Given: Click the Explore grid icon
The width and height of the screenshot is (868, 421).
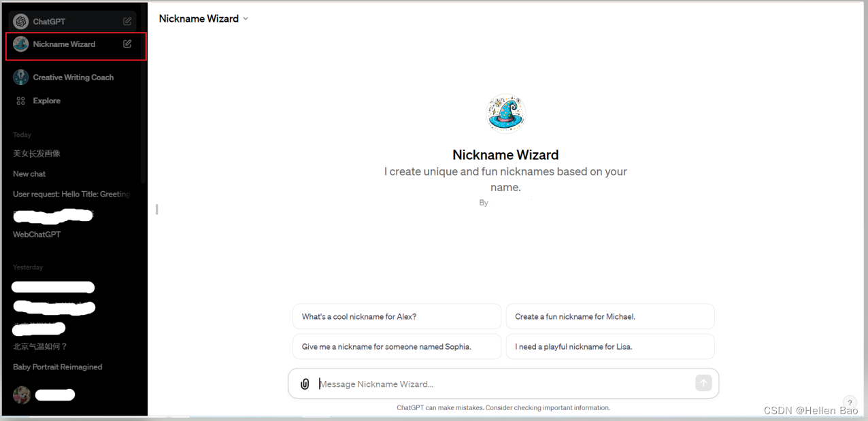Looking at the screenshot, I should click(21, 101).
